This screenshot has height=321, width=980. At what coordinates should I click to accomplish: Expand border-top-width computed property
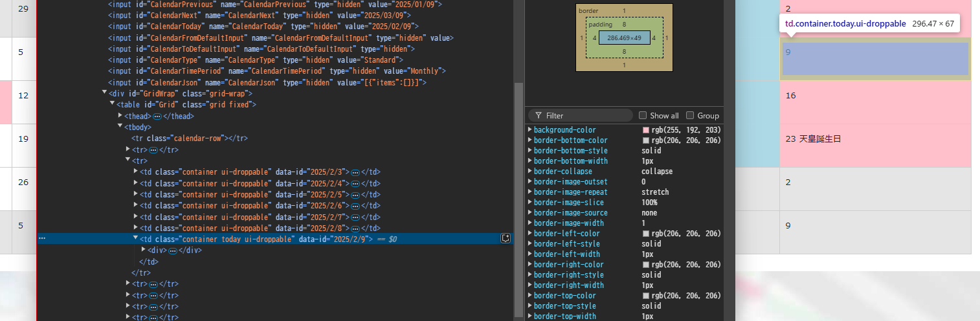(x=530, y=316)
